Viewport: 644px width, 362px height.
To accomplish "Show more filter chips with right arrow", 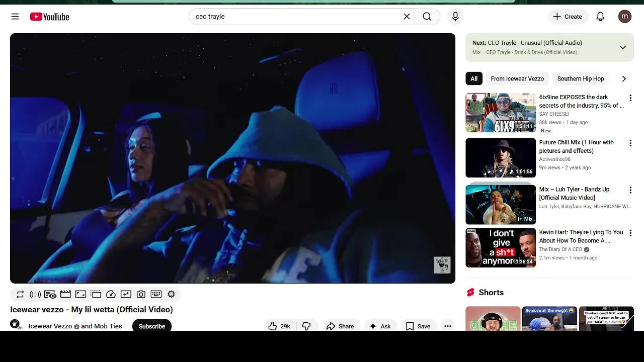I will coord(624,78).
